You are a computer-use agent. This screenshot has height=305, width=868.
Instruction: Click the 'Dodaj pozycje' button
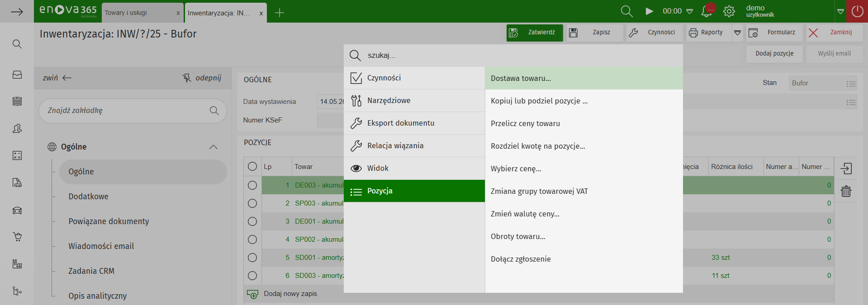[x=774, y=53]
